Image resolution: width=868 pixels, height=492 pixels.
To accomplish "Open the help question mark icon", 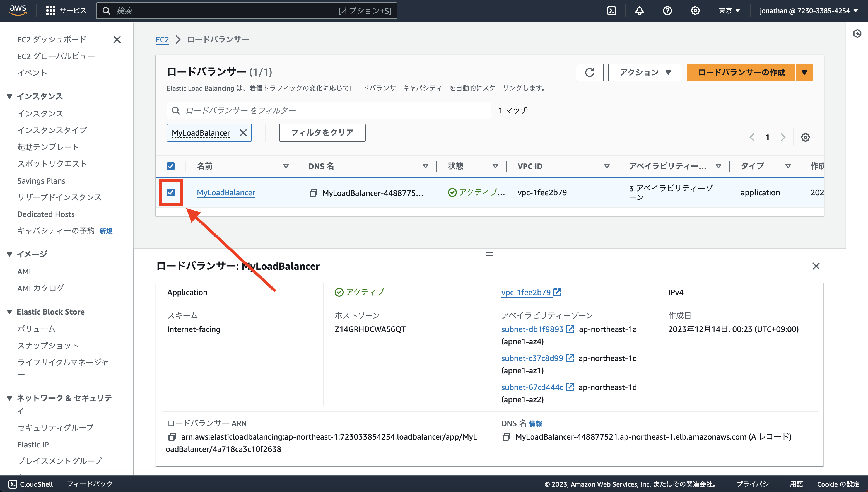I will point(667,11).
